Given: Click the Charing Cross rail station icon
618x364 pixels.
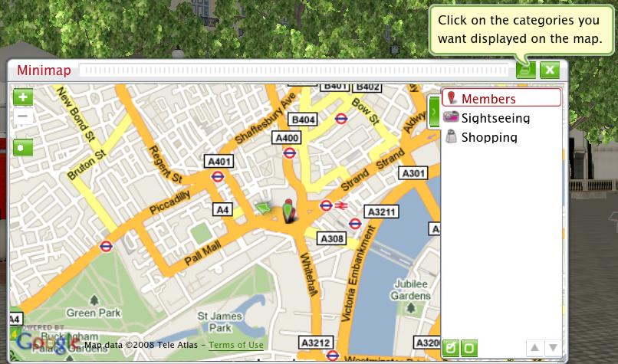Looking at the screenshot, I should tap(341, 205).
